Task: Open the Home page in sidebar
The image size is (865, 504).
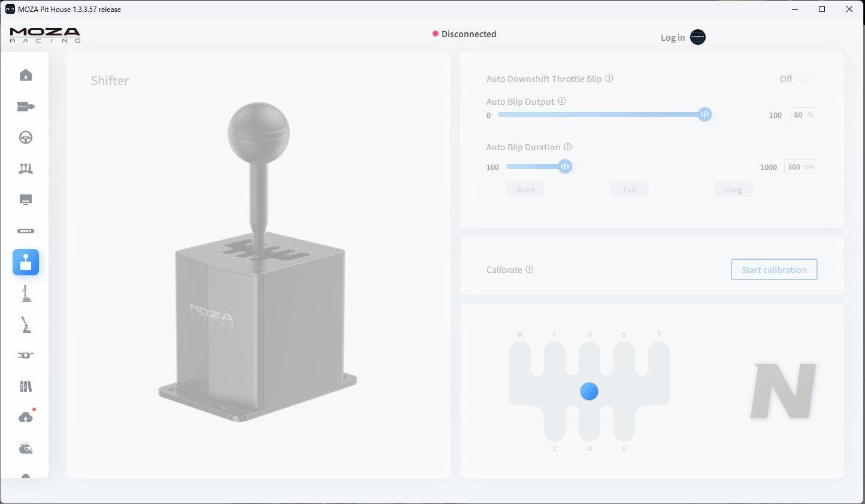Action: (26, 75)
